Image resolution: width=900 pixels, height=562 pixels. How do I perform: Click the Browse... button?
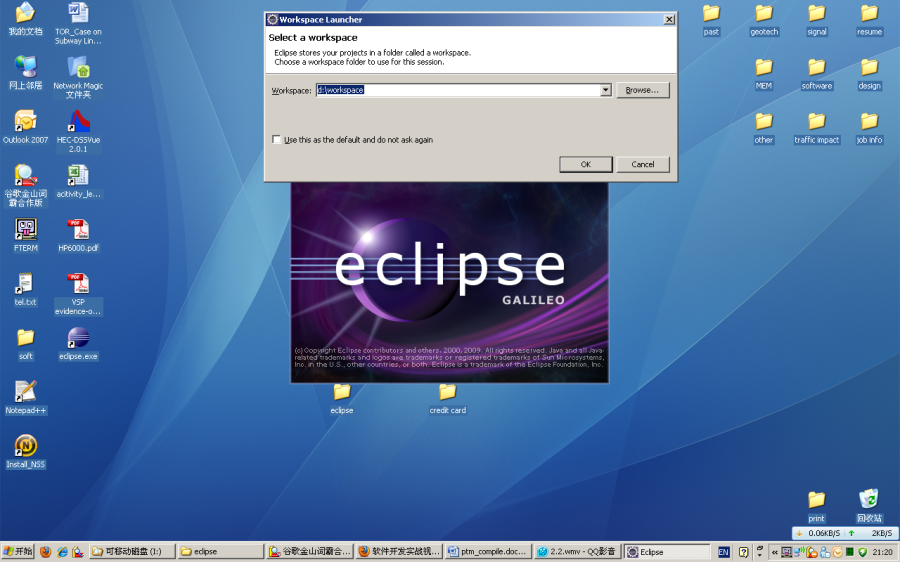(643, 90)
